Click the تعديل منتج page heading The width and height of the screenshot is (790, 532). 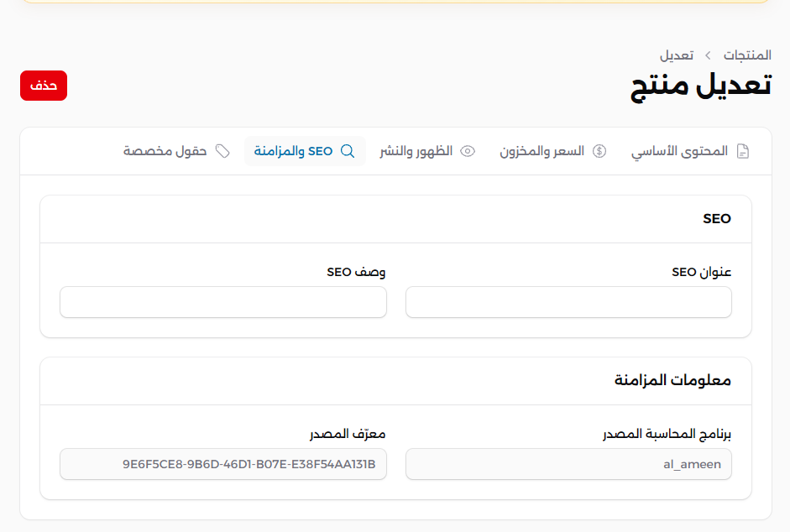coord(701,86)
